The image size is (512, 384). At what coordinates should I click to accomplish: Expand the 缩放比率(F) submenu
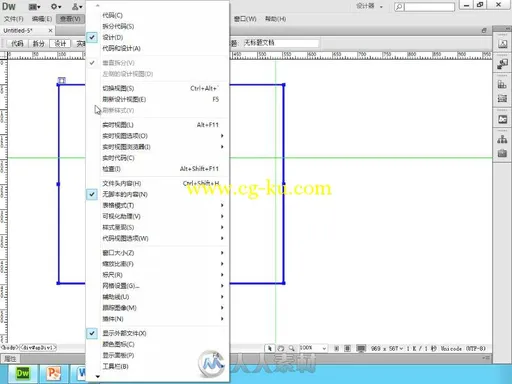tap(157, 264)
